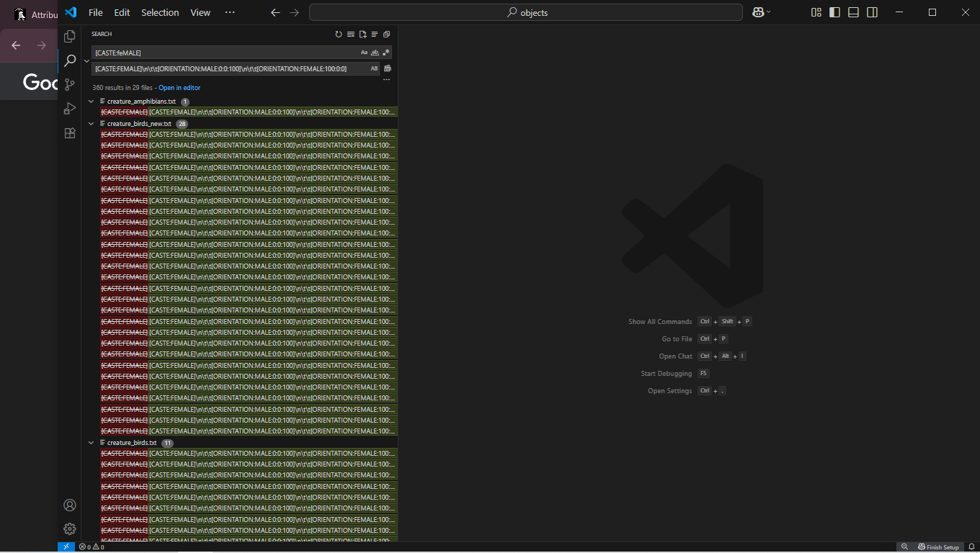Toggle search details with the three-dot button
This screenshot has height=553, width=980.
point(386,80)
